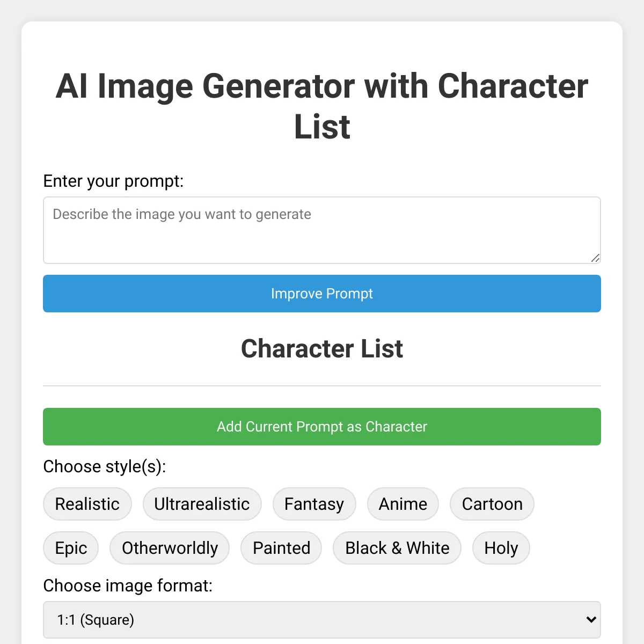The width and height of the screenshot is (644, 644).
Task: Click the prompt description text area
Action: click(x=322, y=230)
